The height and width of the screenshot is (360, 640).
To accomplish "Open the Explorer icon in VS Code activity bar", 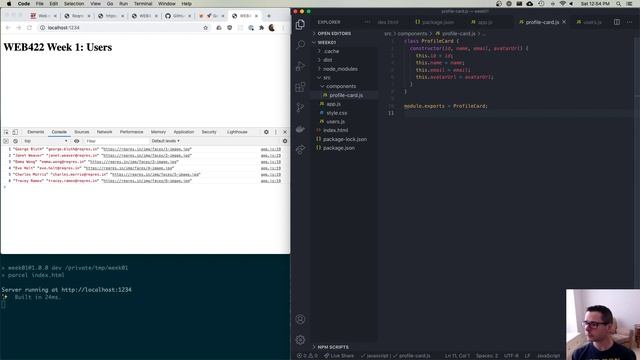I will pyautogui.click(x=300, y=24).
